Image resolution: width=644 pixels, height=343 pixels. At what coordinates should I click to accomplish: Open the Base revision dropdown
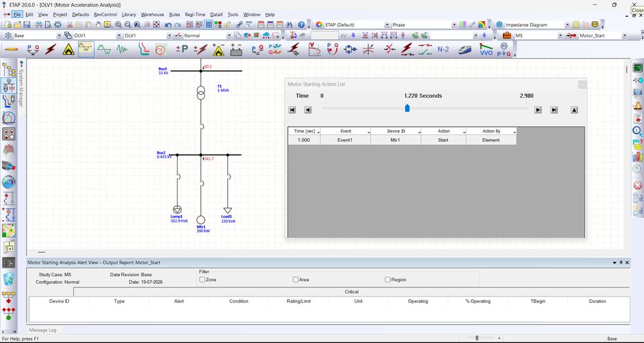tap(59, 35)
